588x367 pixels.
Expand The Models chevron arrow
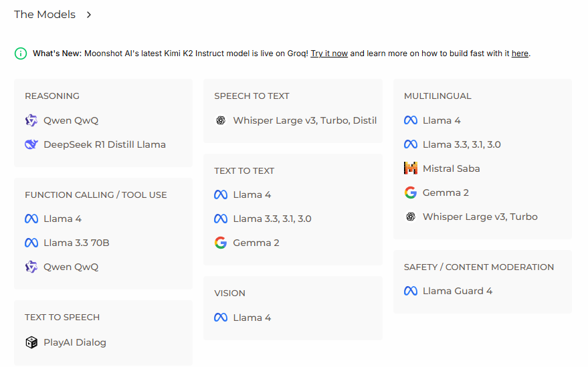[89, 15]
